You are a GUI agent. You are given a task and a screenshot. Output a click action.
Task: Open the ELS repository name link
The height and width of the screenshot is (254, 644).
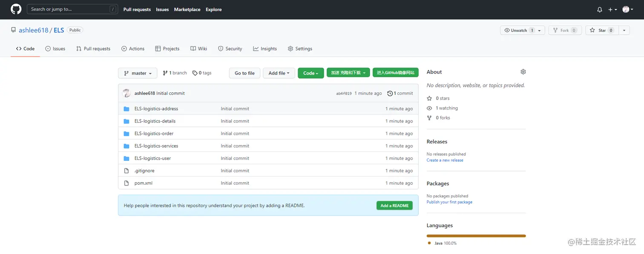pyautogui.click(x=59, y=30)
